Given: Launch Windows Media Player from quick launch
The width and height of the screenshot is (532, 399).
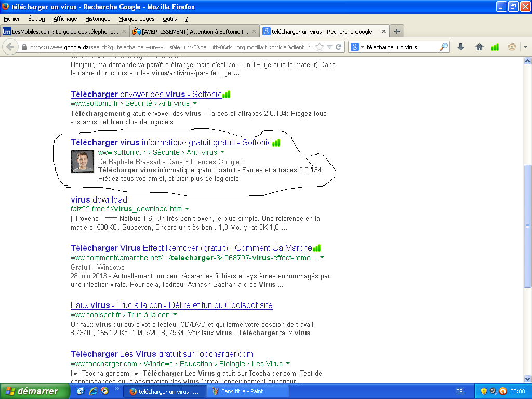Looking at the screenshot, I should [104, 391].
